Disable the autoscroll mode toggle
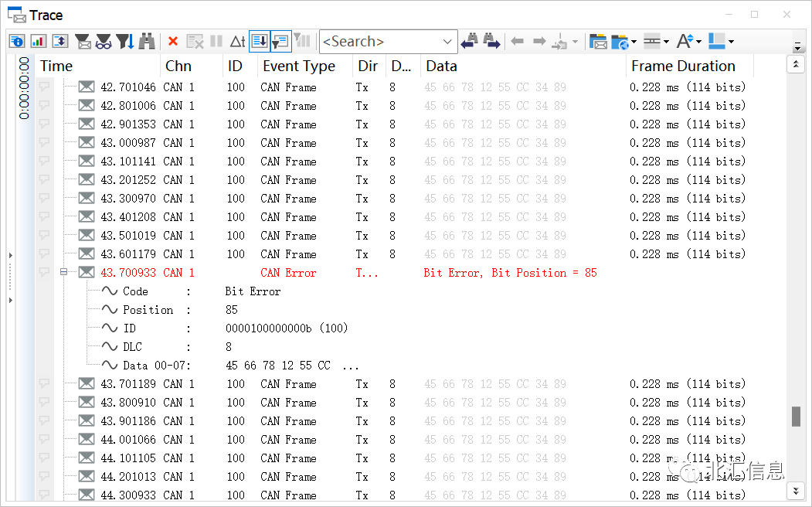The image size is (812, 507). 259,41
